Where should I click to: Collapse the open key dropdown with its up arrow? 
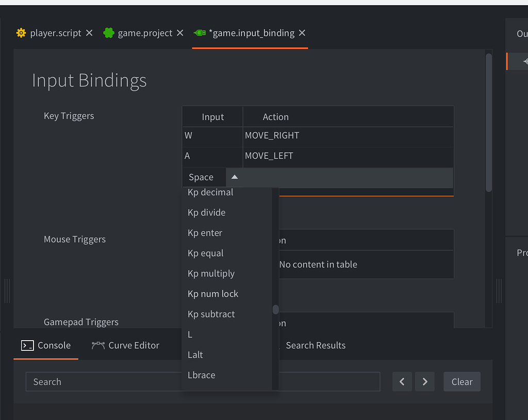tap(235, 176)
